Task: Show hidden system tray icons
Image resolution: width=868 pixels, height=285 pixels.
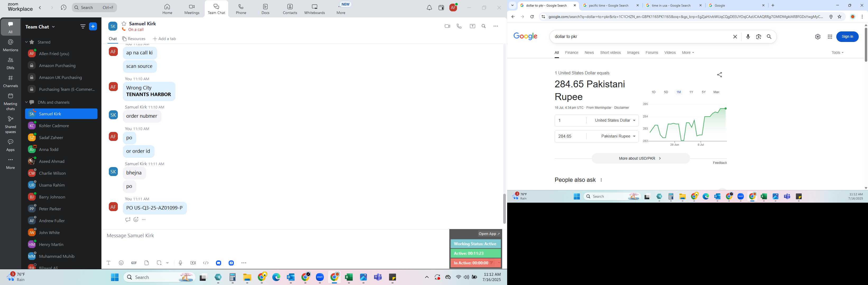Action: [x=427, y=277]
